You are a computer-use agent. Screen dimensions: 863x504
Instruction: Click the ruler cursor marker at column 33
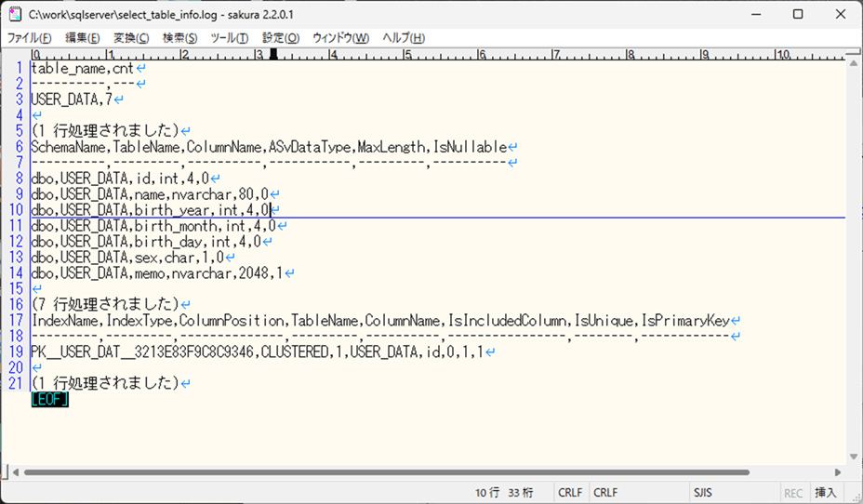[273, 54]
